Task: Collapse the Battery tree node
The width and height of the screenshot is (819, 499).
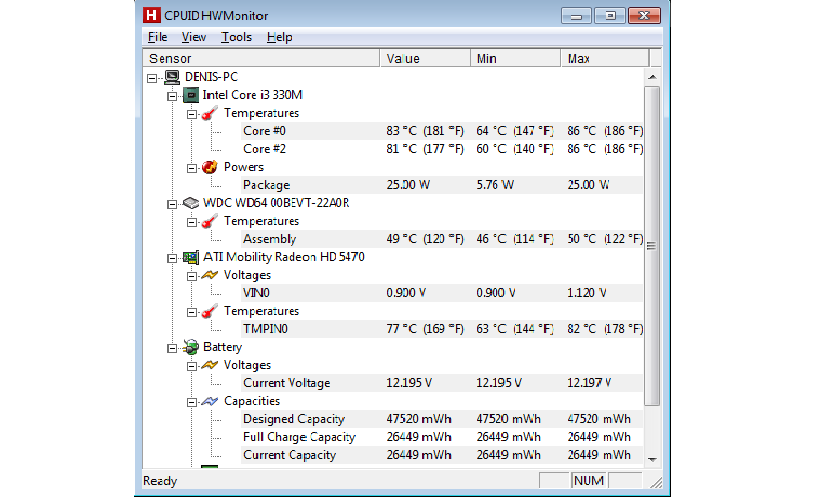Action: click(172, 347)
